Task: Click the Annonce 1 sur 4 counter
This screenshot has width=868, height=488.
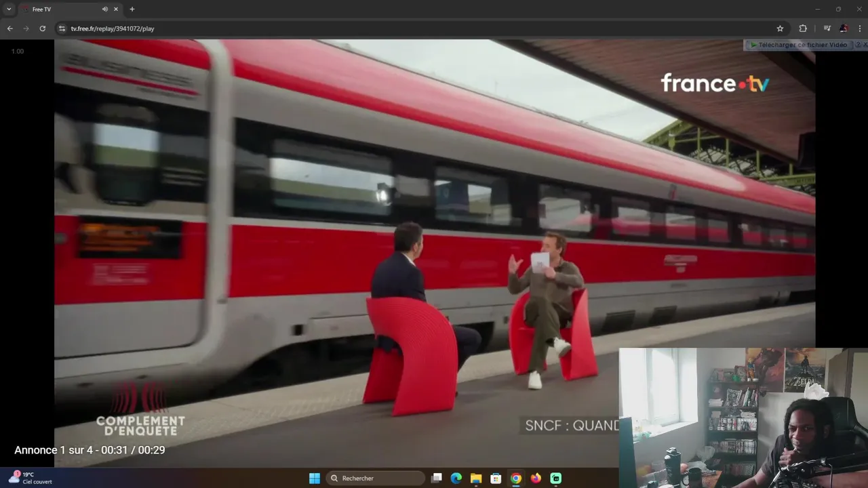Action: tap(90, 450)
